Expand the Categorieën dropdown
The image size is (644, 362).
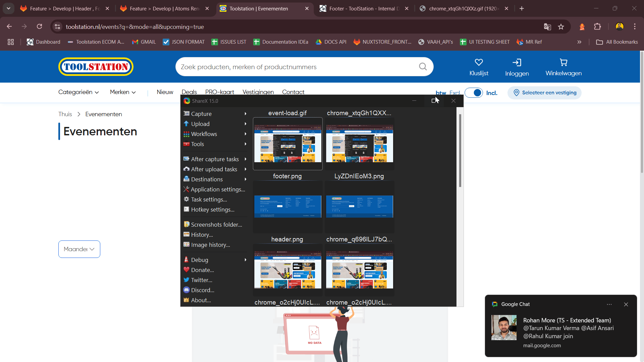(x=78, y=92)
